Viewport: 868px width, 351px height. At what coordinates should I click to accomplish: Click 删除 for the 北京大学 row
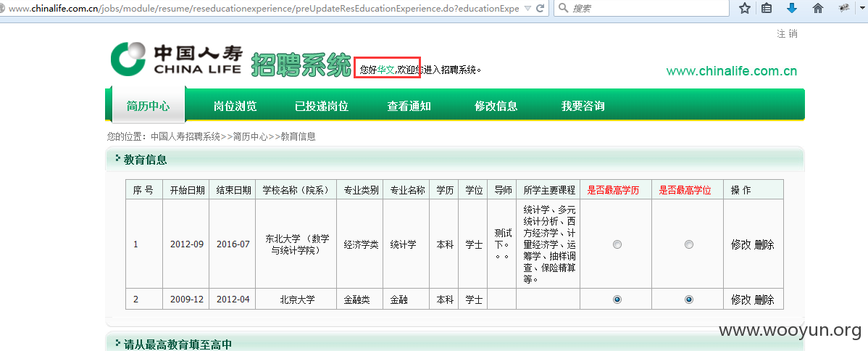[x=764, y=300]
